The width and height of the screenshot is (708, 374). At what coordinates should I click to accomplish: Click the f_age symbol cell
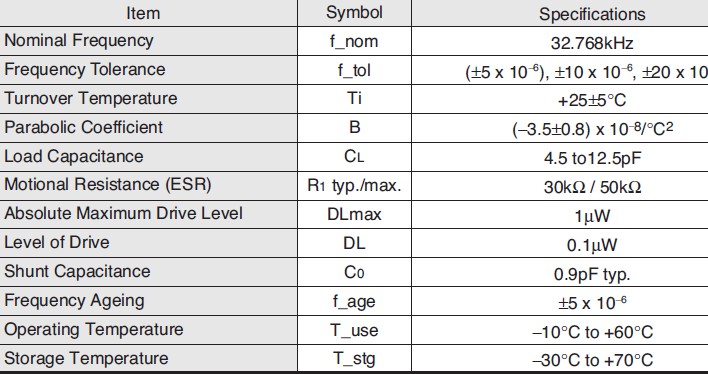(354, 301)
